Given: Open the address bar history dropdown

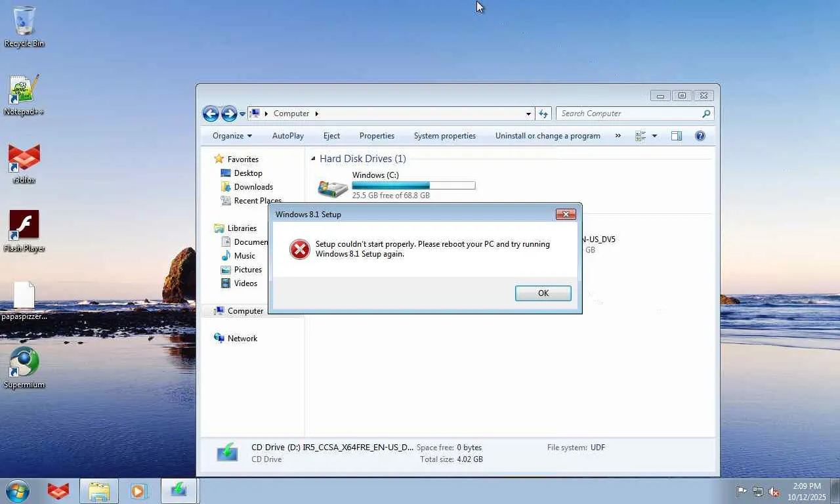Looking at the screenshot, I should tap(528, 114).
